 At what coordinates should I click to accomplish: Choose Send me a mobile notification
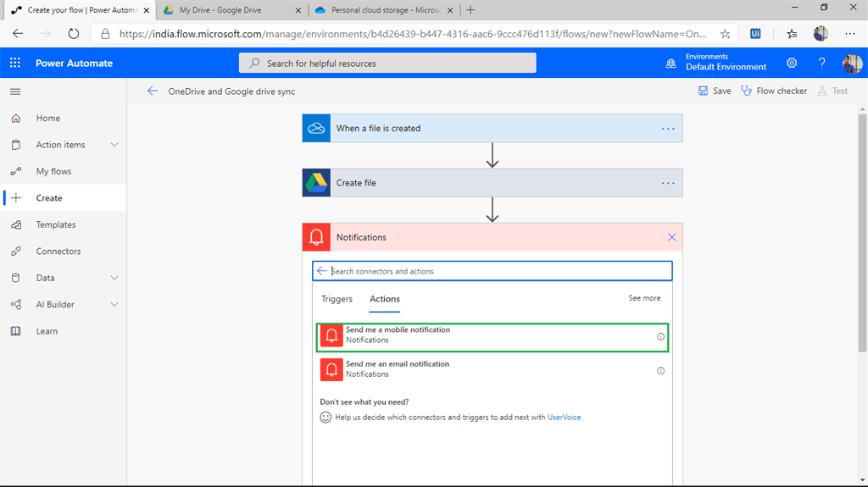492,337
